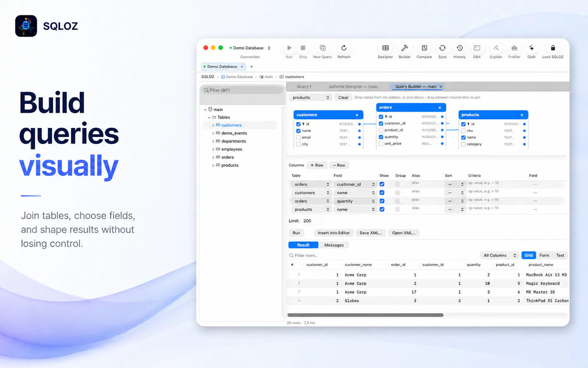Screen dimensions: 588x368
Task: Expand the demo_events table node
Action: (x=213, y=133)
